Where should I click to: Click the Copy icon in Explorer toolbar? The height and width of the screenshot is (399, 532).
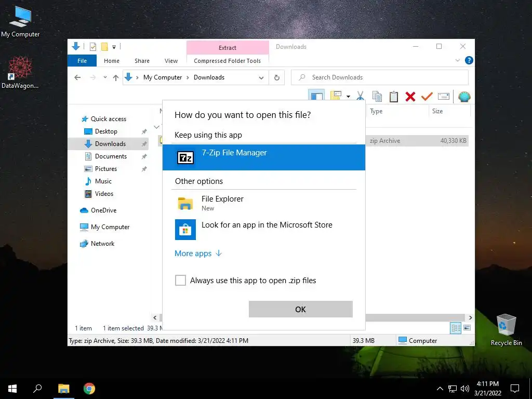(377, 97)
